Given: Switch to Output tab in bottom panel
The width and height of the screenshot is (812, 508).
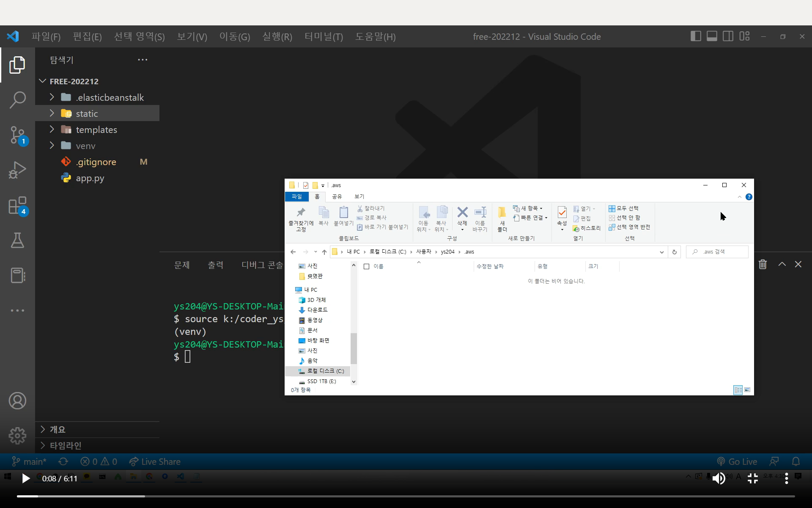Looking at the screenshot, I should coord(215,265).
